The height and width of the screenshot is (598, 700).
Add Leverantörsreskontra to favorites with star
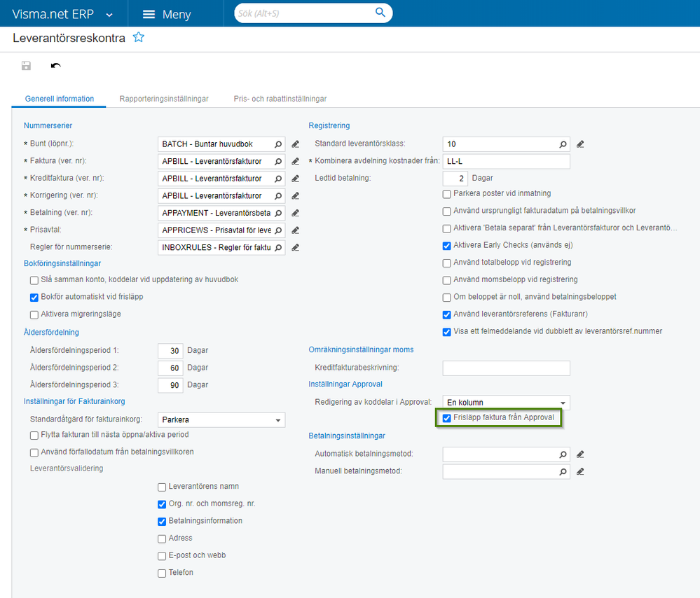point(139,38)
